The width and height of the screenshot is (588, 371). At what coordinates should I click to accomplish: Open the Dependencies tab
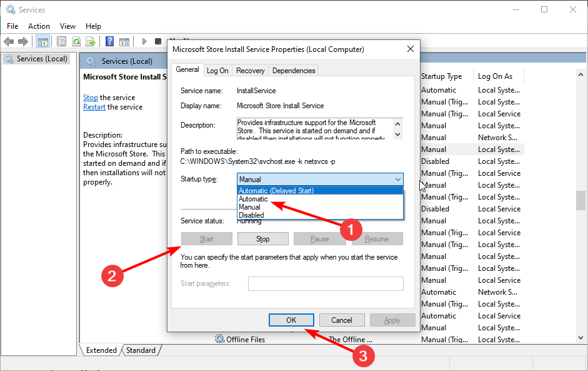coord(294,71)
